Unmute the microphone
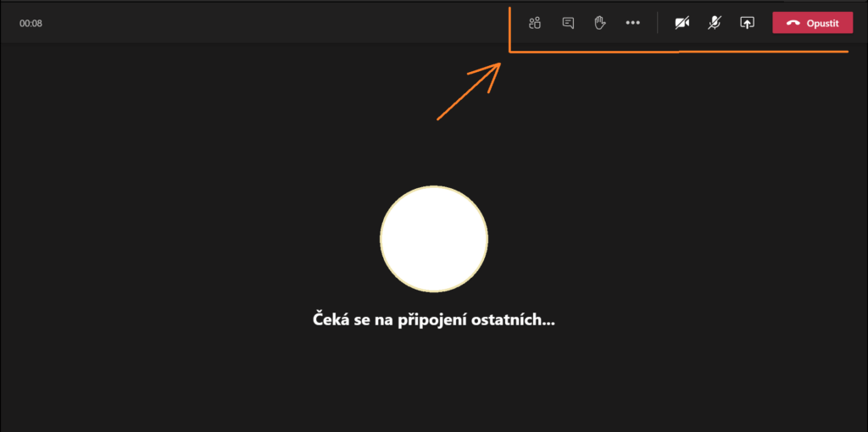This screenshot has height=432, width=868. pyautogui.click(x=715, y=23)
